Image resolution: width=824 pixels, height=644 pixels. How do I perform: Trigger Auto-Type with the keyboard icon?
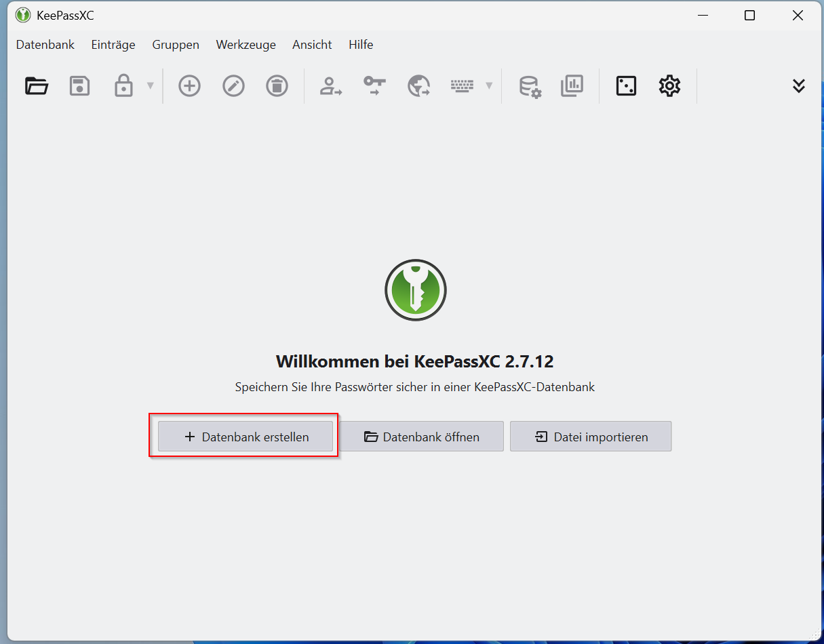coord(462,86)
